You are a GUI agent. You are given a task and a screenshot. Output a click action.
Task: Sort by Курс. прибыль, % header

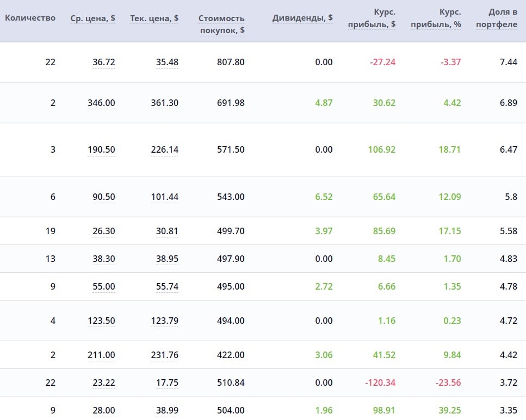tap(436, 18)
